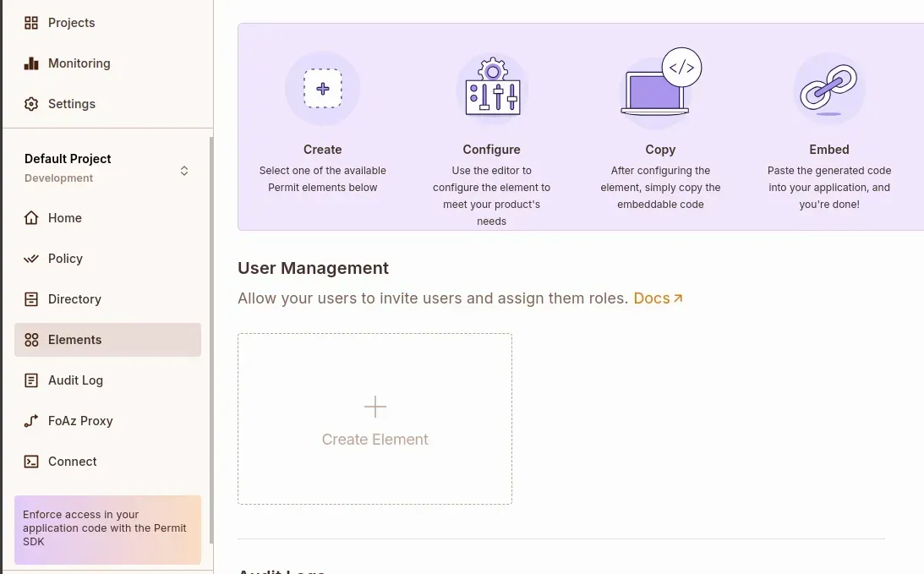This screenshot has width=924, height=574.
Task: Click the Directory icon in sidebar
Action: click(x=31, y=299)
